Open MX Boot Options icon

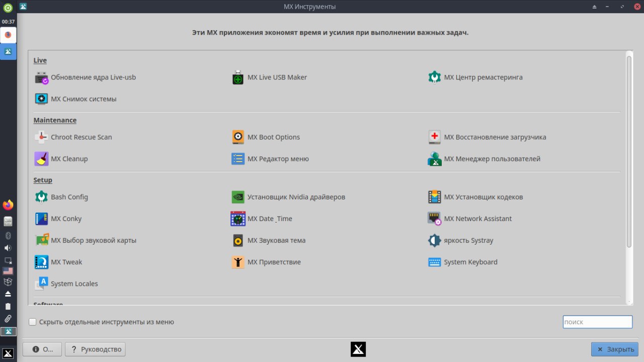coord(238,137)
